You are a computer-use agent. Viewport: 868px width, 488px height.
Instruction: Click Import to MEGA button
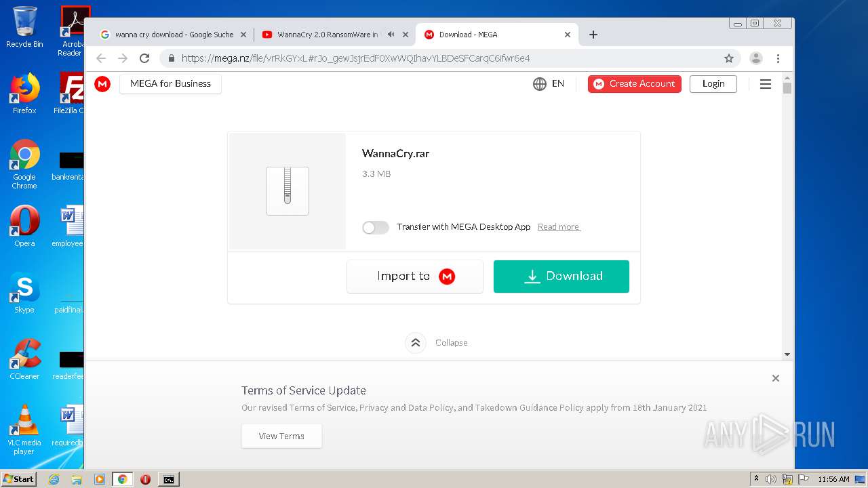(415, 277)
